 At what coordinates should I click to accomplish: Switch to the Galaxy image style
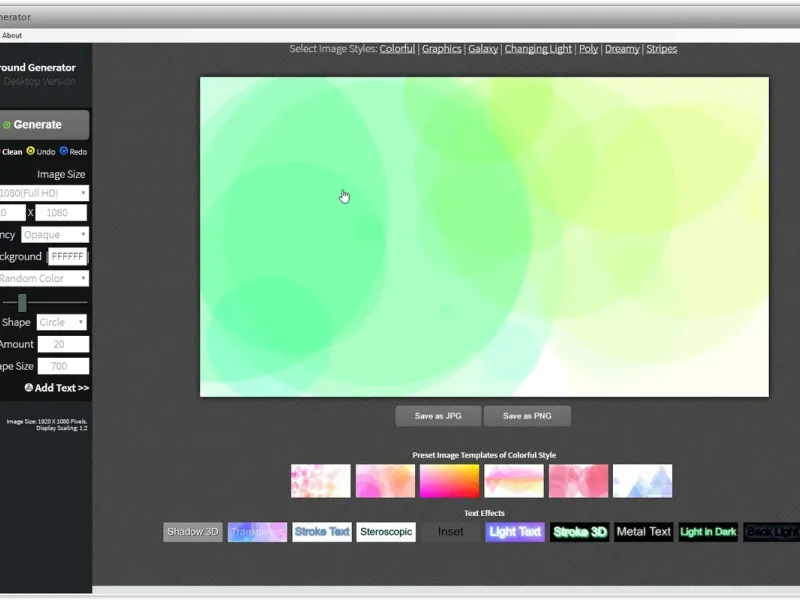483,49
